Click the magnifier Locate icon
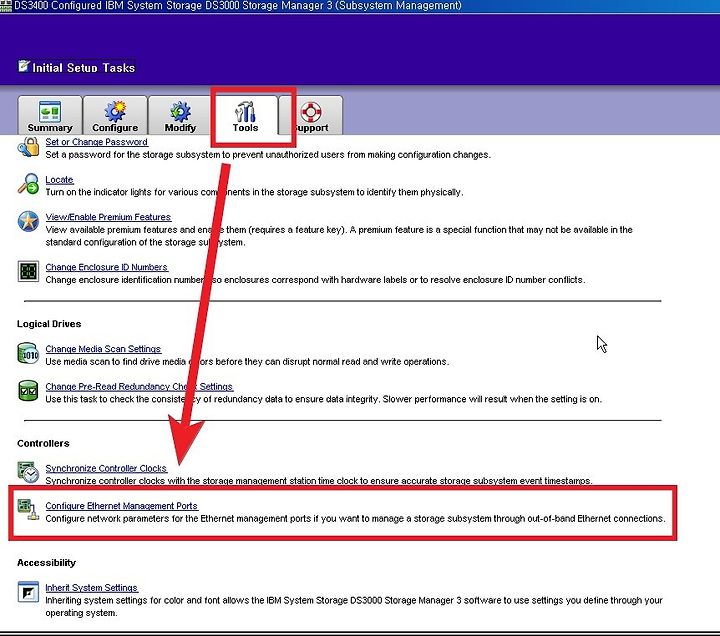Viewport: 720px width, 636px height. pyautogui.click(x=28, y=184)
